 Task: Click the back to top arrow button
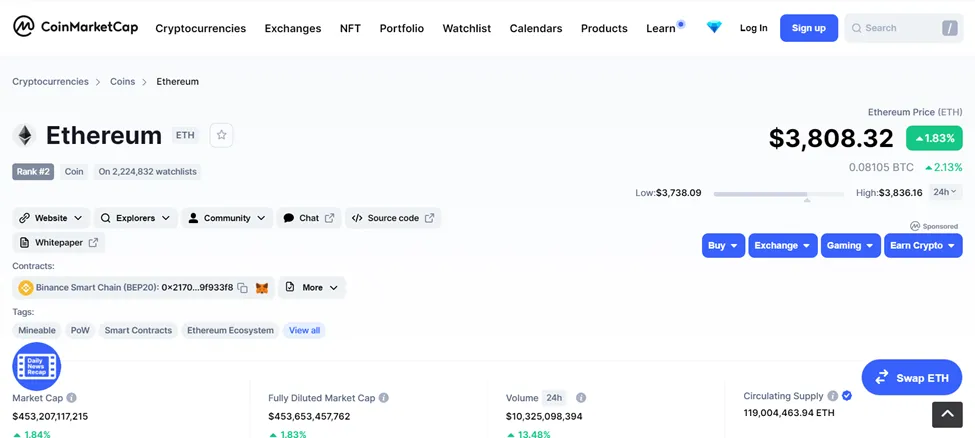click(x=947, y=414)
